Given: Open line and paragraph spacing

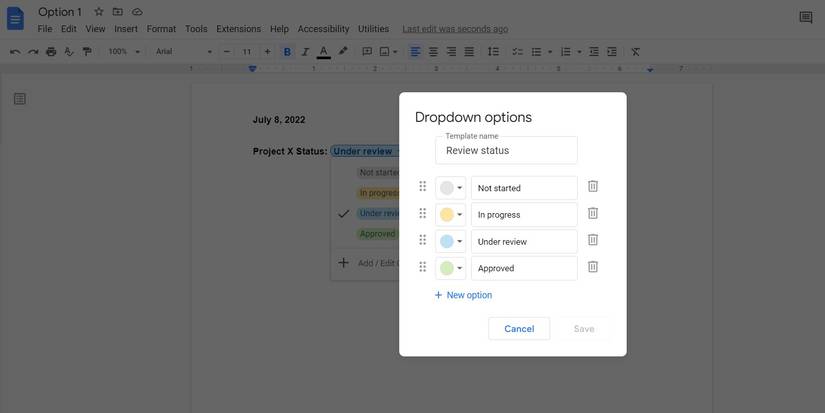Looking at the screenshot, I should click(493, 52).
